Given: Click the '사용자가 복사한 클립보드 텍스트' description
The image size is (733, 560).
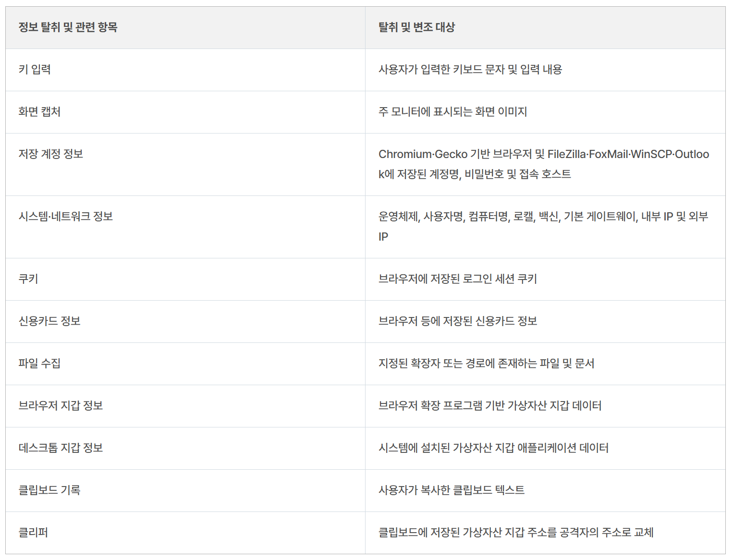Looking at the screenshot, I should point(452,490).
